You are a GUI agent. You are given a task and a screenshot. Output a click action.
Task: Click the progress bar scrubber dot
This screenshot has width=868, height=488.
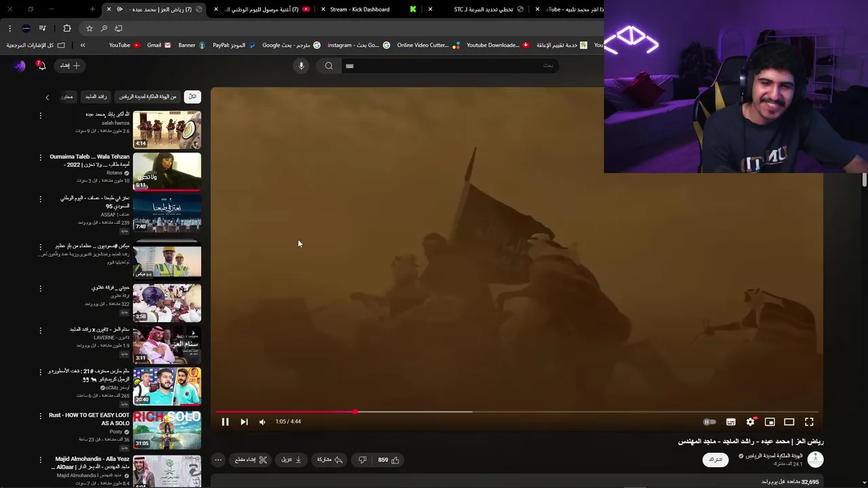tap(355, 411)
